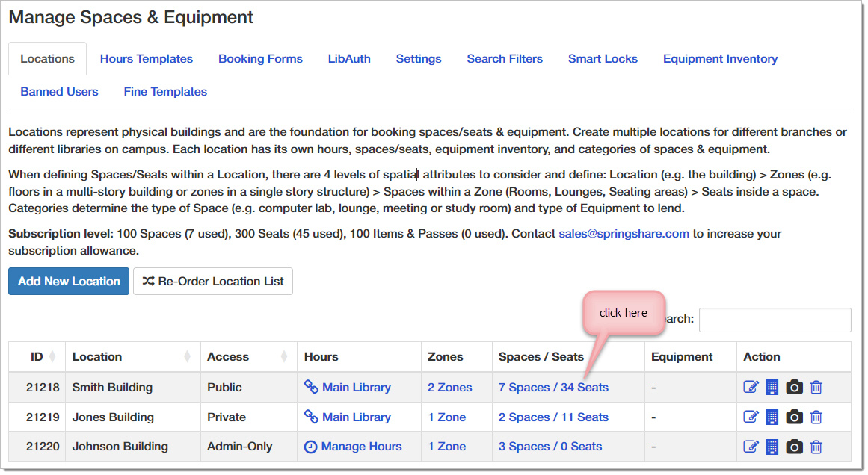Image resolution: width=868 pixels, height=475 pixels.
Task: Click the table search input field
Action: coord(775,320)
